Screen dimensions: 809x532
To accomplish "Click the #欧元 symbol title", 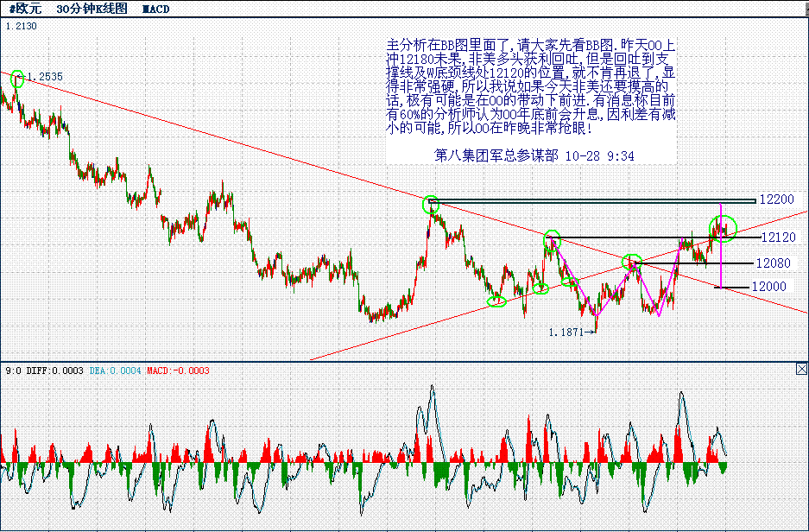I will [x=25, y=9].
